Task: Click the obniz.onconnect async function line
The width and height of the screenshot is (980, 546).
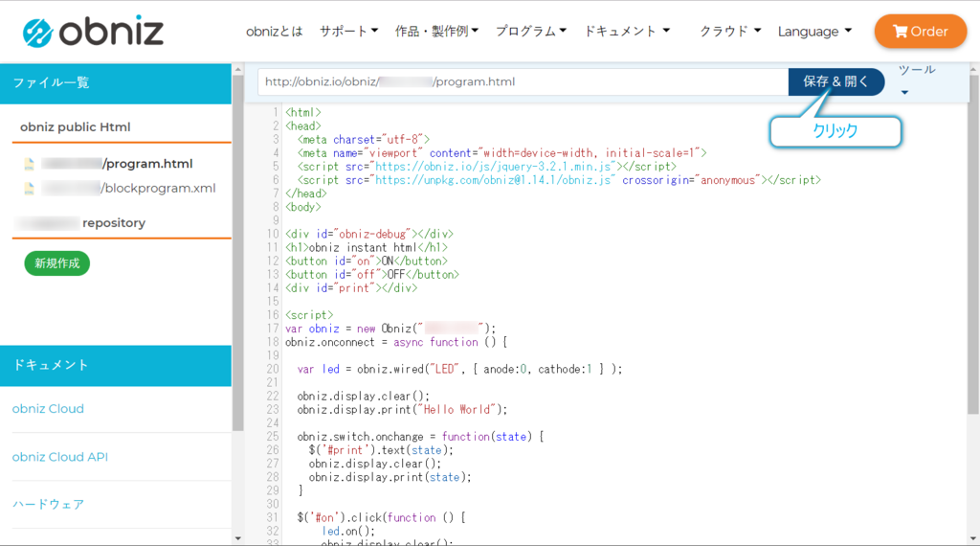Action: [396, 342]
